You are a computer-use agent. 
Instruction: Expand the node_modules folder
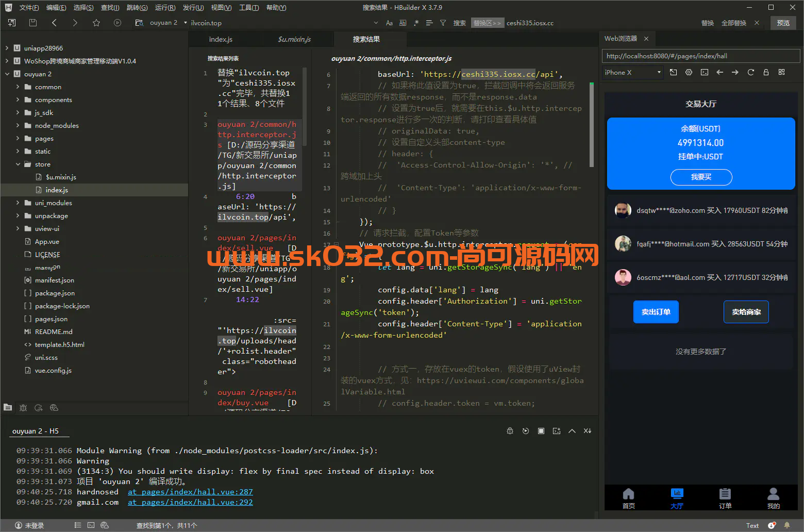[18, 125]
